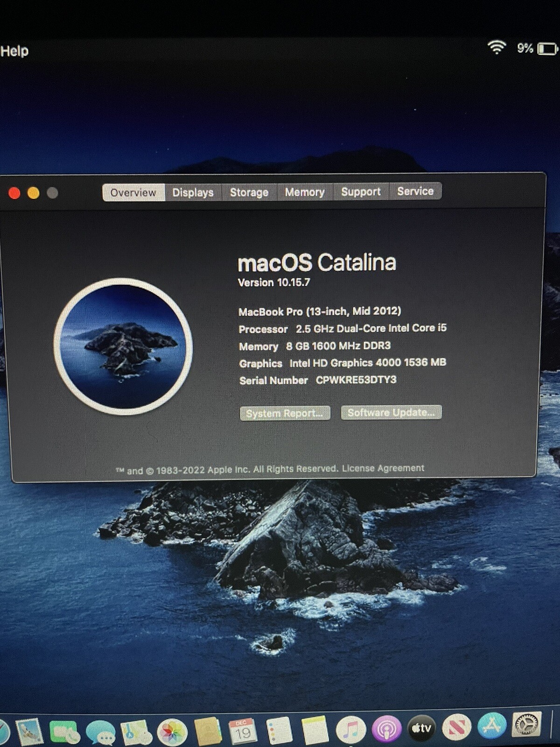Click the Wi-Fi status icon in the menu bar
This screenshot has height=747, width=560.
pos(497,47)
